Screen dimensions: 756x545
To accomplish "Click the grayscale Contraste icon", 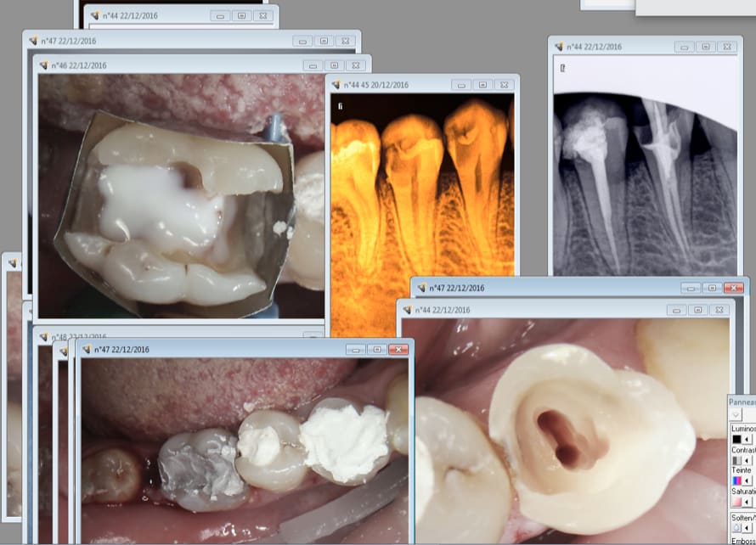I will (x=736, y=460).
